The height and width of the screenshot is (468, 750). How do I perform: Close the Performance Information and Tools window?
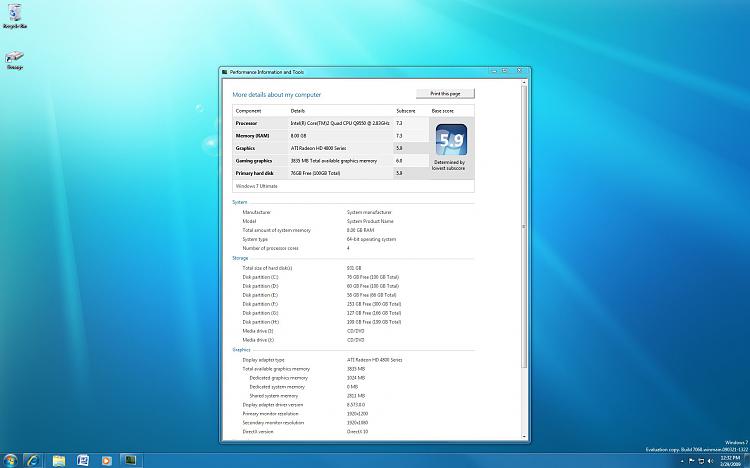[519, 71]
